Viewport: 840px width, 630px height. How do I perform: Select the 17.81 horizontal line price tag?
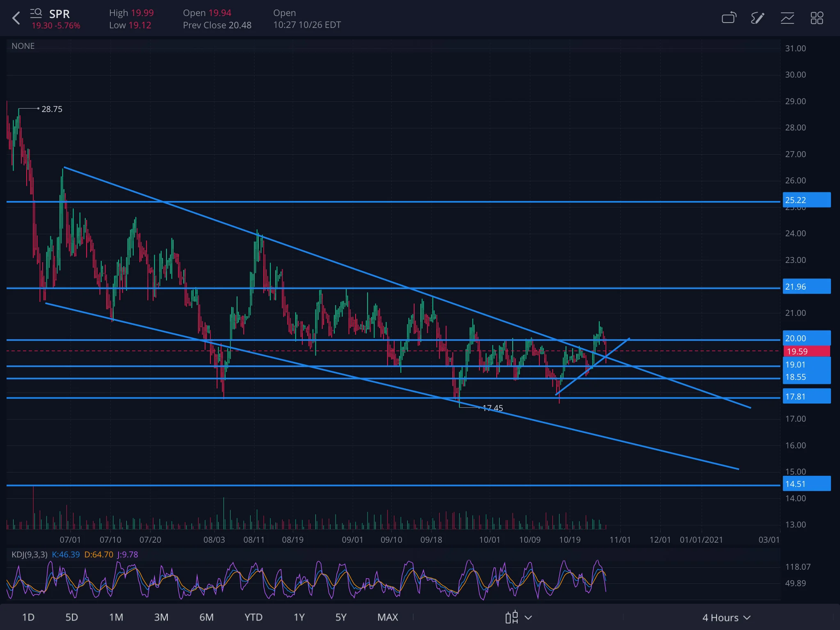(806, 397)
